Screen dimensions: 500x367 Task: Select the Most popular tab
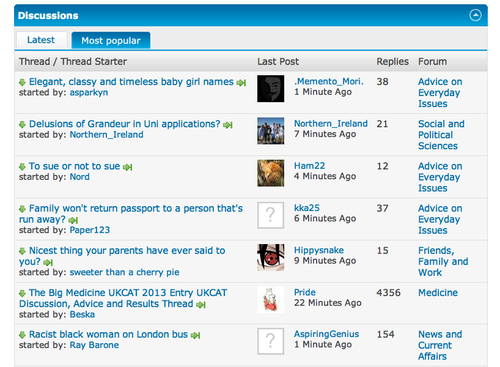111,41
